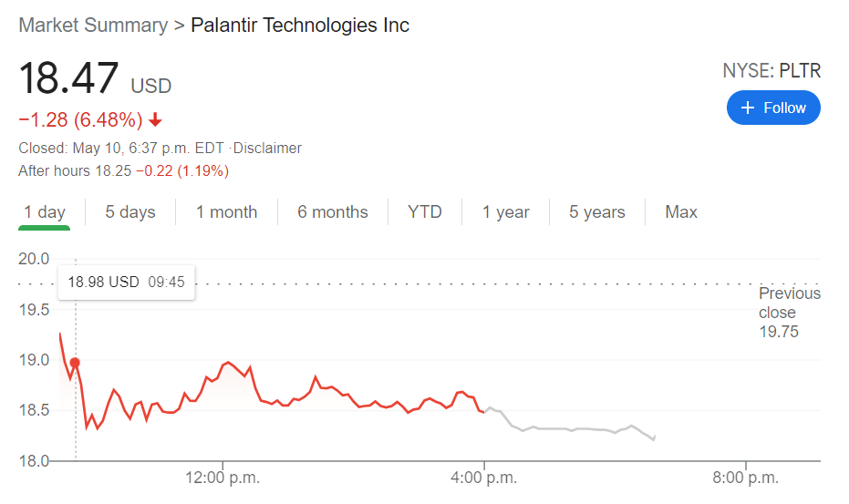This screenshot has height=504, width=849.
Task: Click the plus icon on Follow button
Action: point(748,108)
